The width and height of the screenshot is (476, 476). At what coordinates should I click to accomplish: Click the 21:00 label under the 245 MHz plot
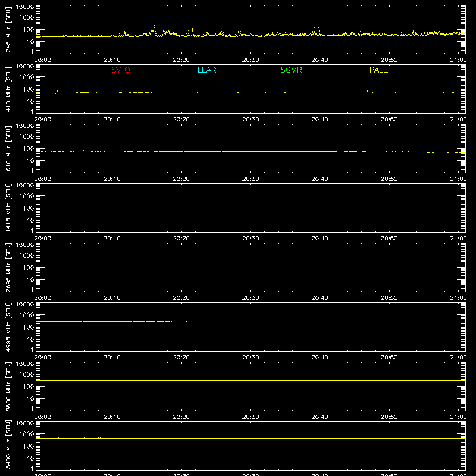coord(458,60)
